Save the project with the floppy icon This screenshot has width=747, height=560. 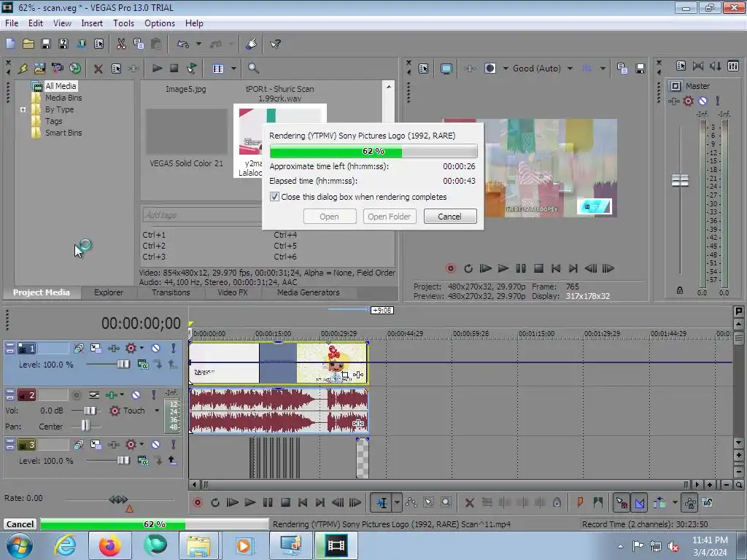(x=46, y=44)
